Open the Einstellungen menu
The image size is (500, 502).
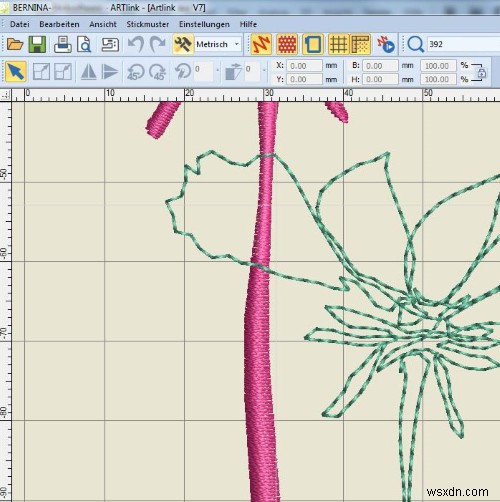pos(204,24)
